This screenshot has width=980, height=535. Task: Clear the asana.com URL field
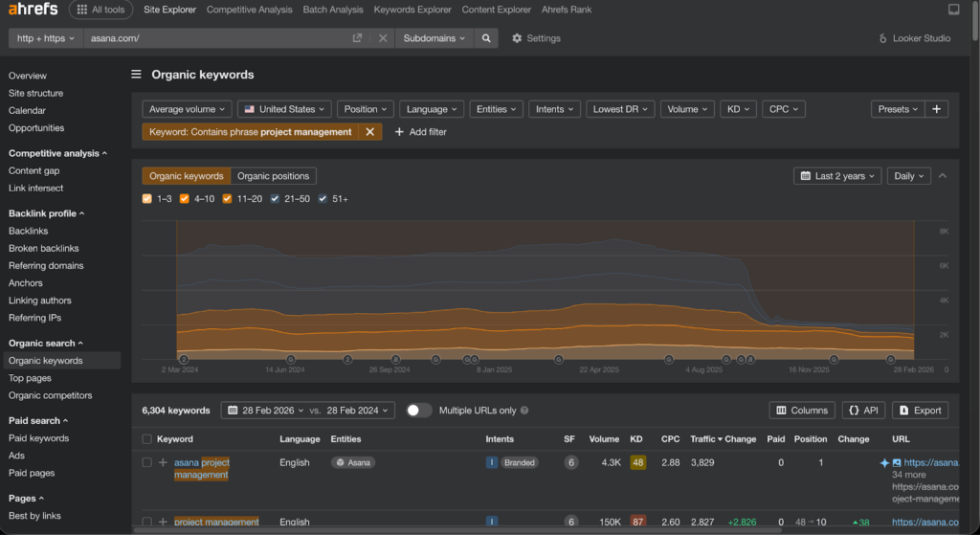[x=382, y=38]
